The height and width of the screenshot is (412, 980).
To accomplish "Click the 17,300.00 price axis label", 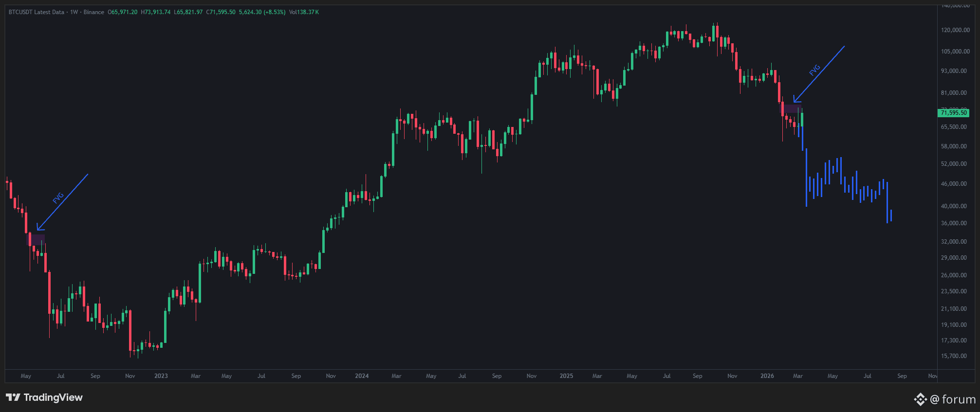I will click(x=954, y=340).
